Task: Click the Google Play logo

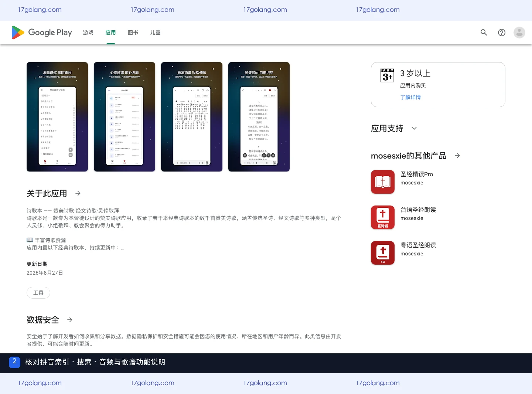Action: [x=42, y=33]
